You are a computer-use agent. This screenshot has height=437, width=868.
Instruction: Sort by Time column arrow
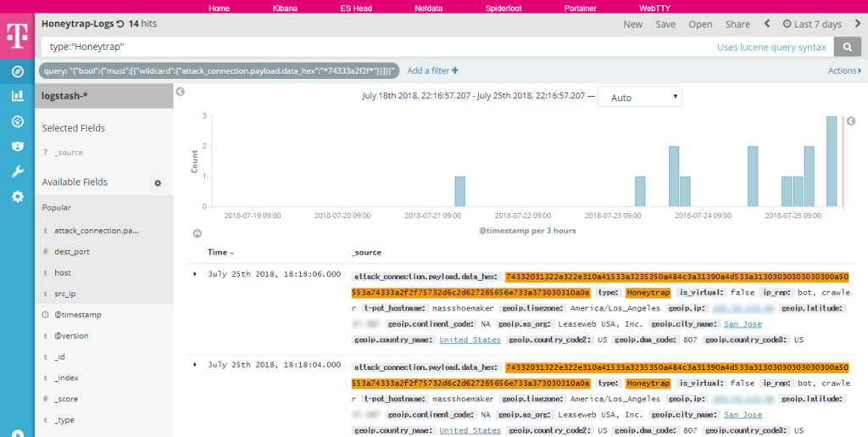(232, 253)
